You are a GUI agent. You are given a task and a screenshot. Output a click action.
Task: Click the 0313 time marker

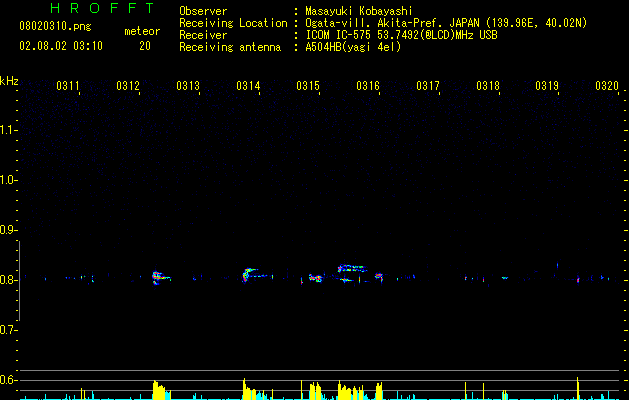188,86
